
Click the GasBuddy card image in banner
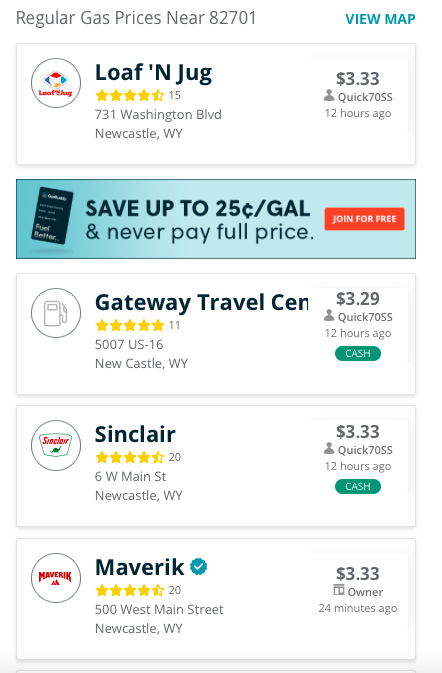point(52,216)
